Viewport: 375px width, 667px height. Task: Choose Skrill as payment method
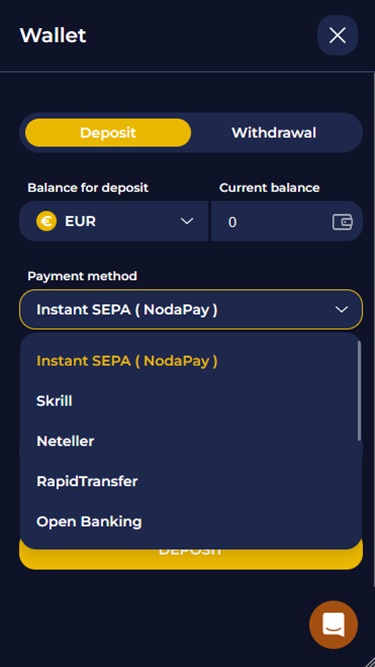[54, 401]
